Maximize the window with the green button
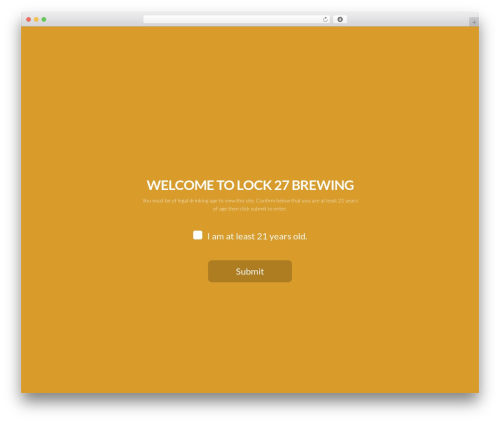The height and width of the screenshot is (423, 500). [x=44, y=19]
